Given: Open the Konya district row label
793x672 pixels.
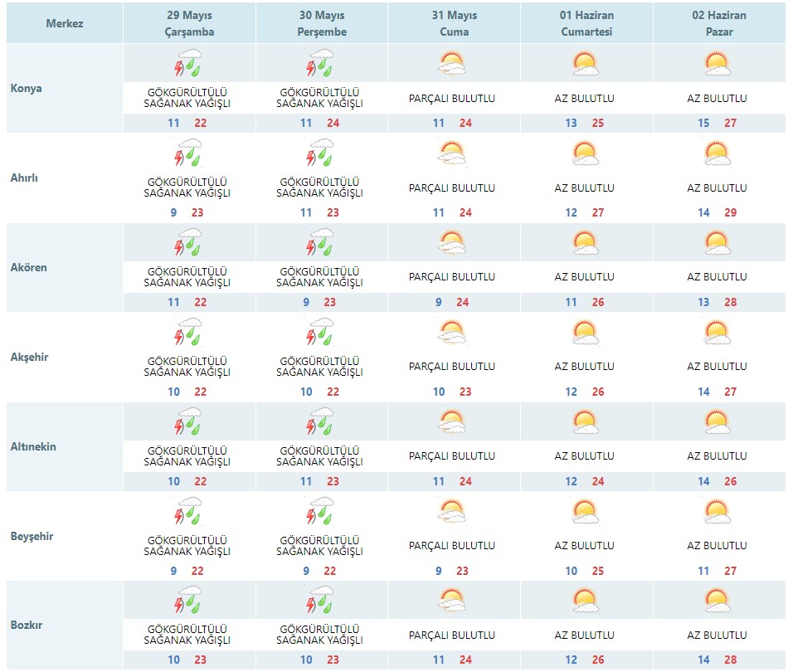Looking at the screenshot, I should pos(27,89).
